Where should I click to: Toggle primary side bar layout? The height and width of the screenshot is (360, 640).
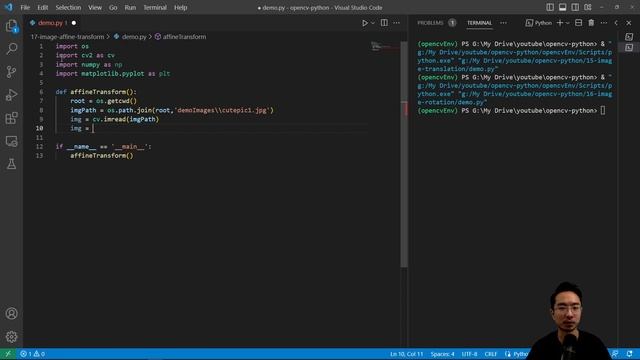pos(550,7)
